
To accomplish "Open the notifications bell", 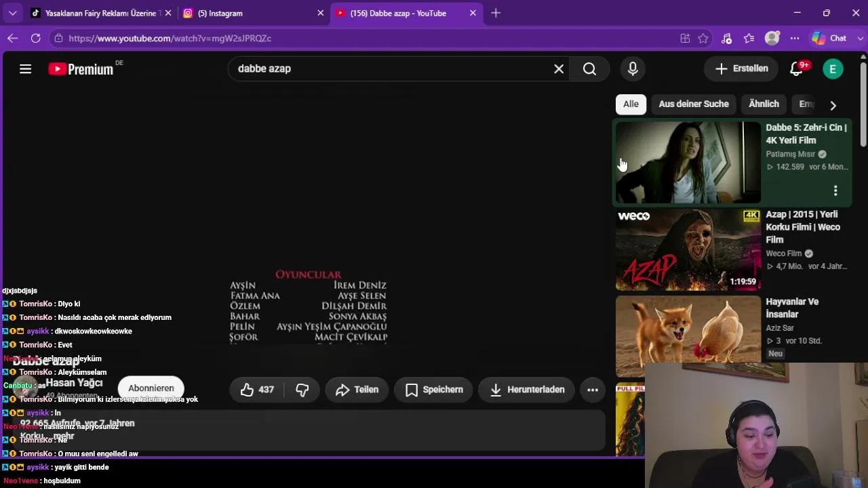I will point(797,68).
